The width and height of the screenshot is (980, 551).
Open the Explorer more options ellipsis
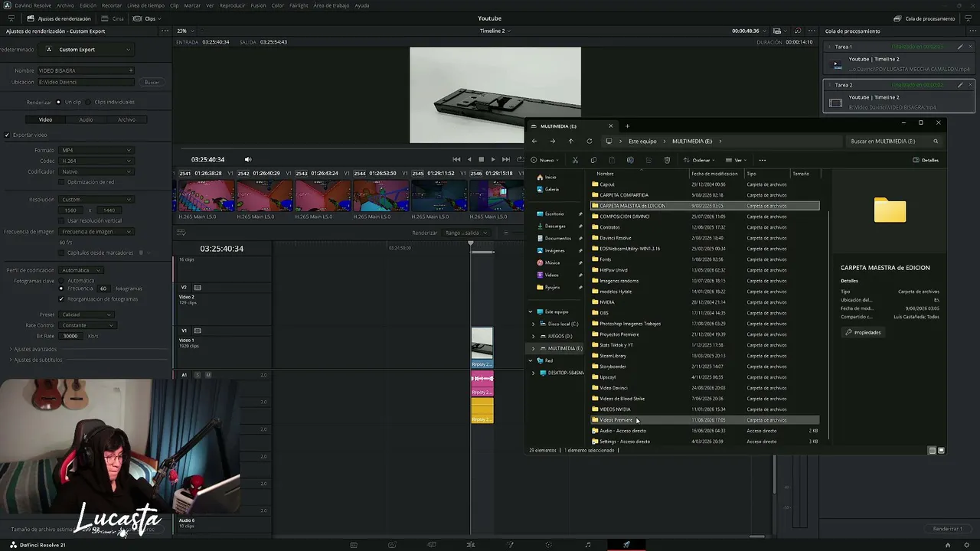click(762, 160)
